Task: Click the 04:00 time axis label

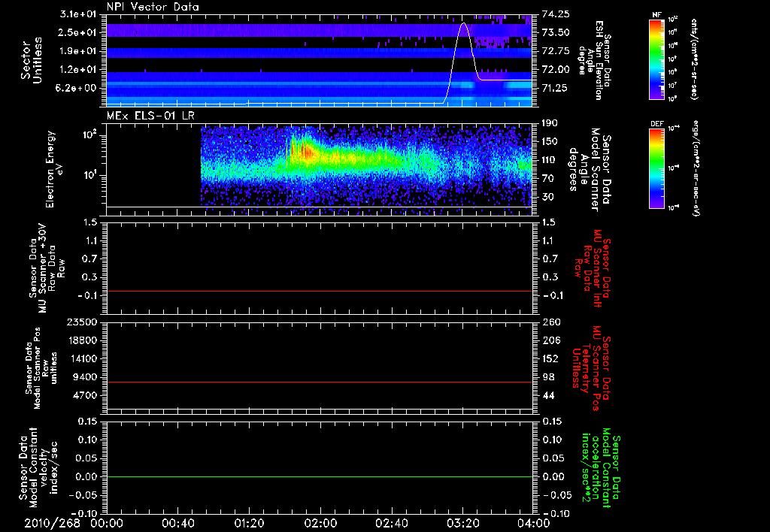Action: tap(533, 523)
